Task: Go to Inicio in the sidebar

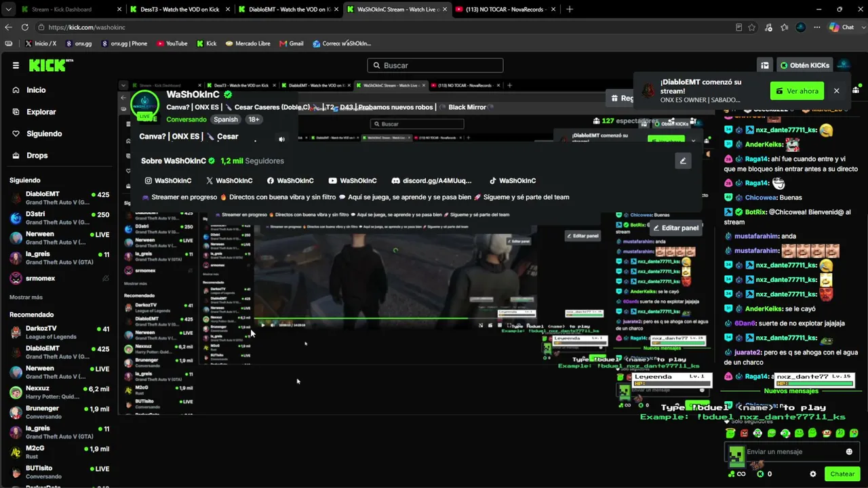Action: (x=36, y=90)
